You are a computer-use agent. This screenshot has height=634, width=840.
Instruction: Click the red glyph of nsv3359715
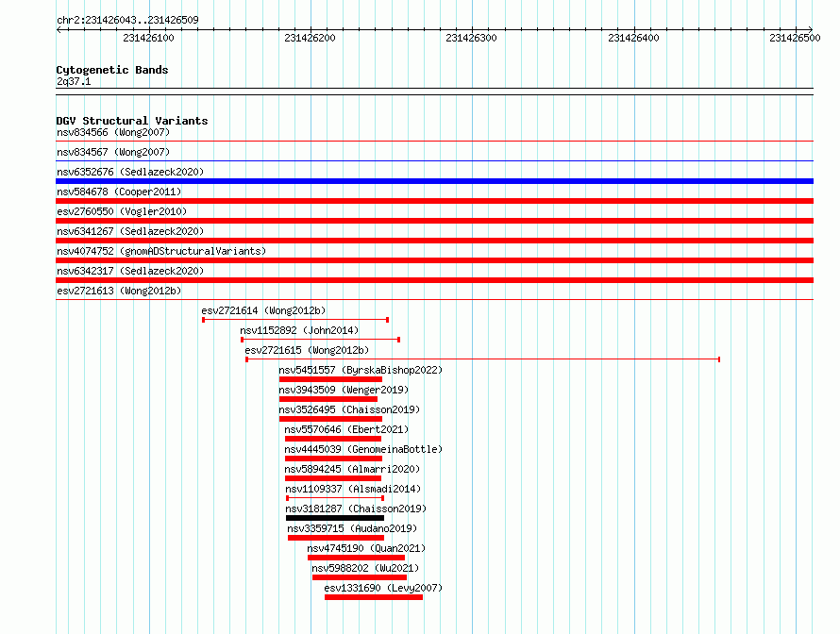(336, 538)
